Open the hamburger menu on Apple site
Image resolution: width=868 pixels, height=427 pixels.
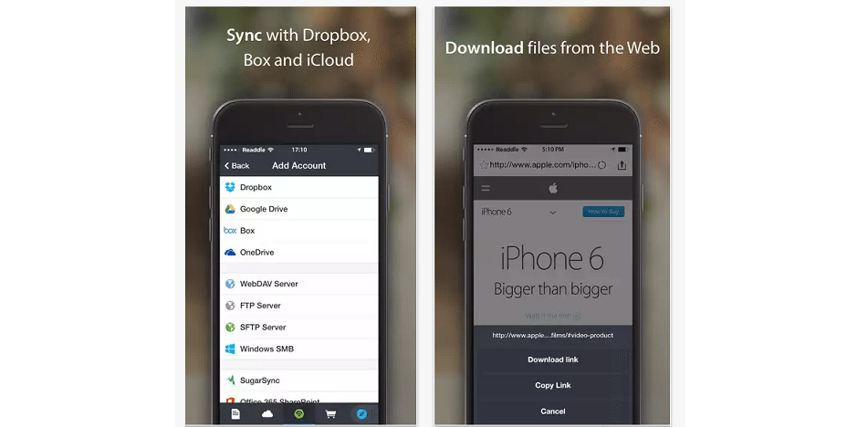tap(486, 188)
